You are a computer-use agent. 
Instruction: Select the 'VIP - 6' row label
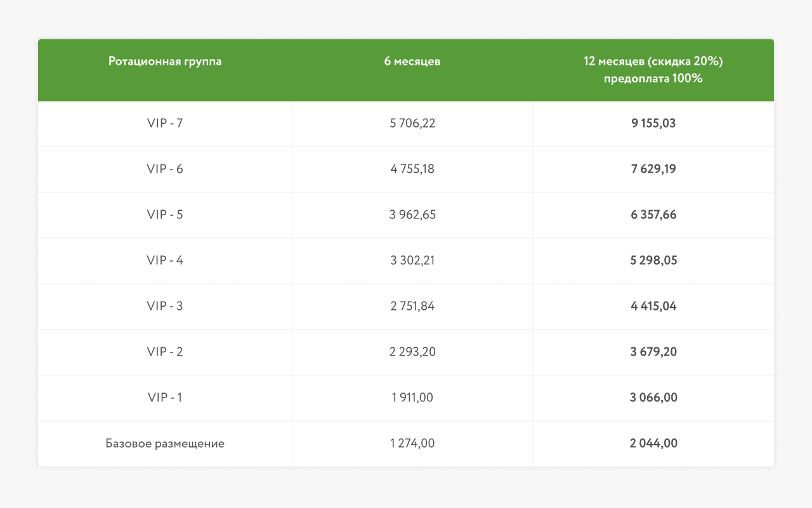coord(165,170)
